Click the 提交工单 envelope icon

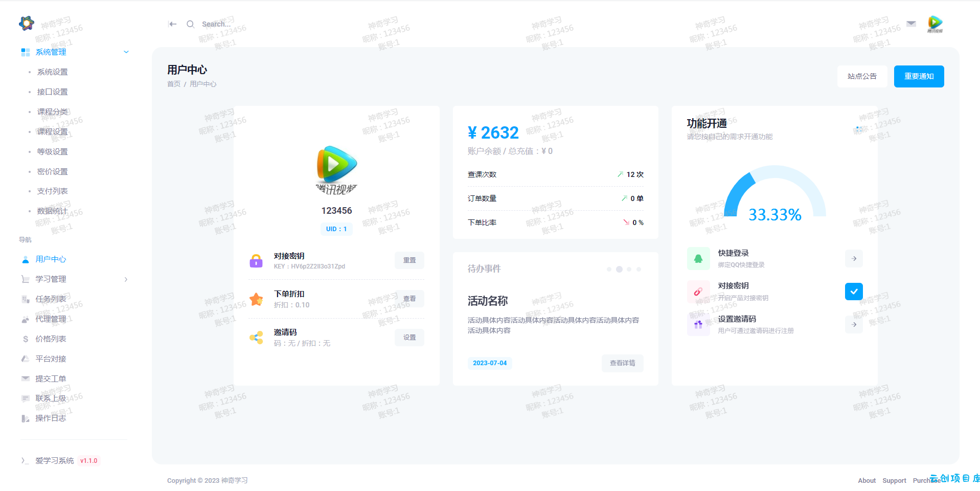26,378
